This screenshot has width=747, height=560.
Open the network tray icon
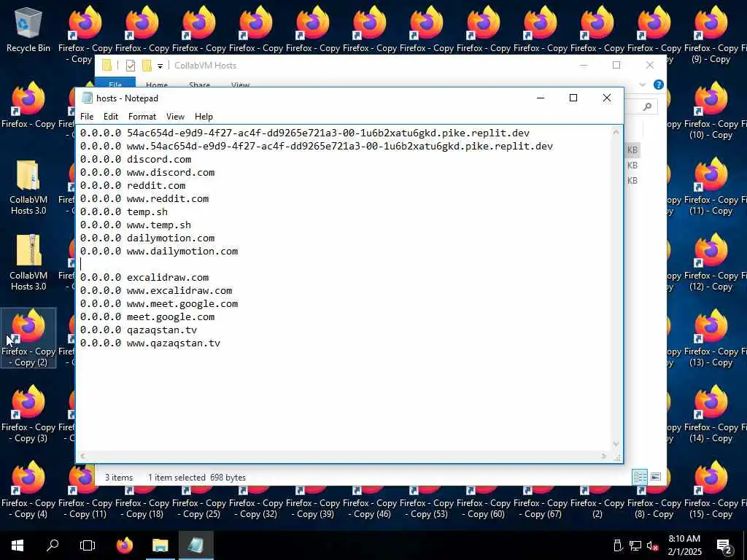[635, 545]
